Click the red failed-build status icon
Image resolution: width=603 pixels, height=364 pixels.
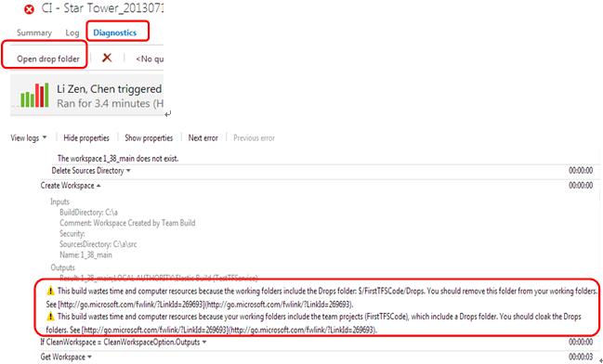point(29,9)
